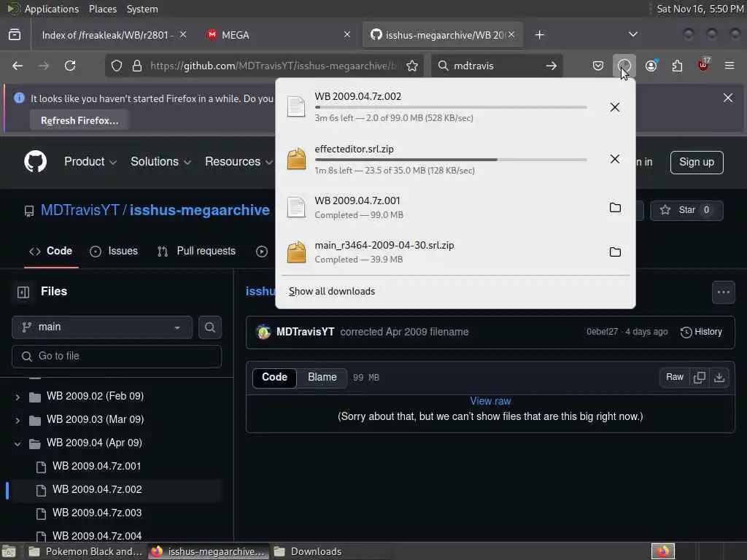
Task: Open the System menu in top panel
Action: tap(142, 9)
